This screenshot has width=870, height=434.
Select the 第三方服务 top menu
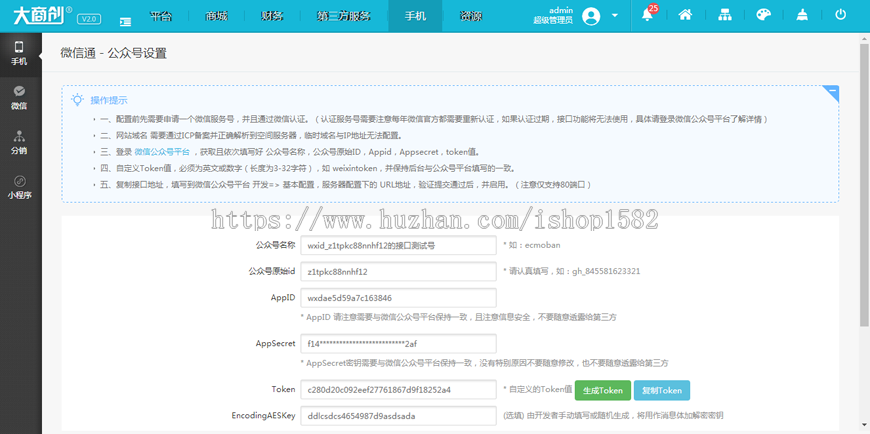(x=344, y=16)
